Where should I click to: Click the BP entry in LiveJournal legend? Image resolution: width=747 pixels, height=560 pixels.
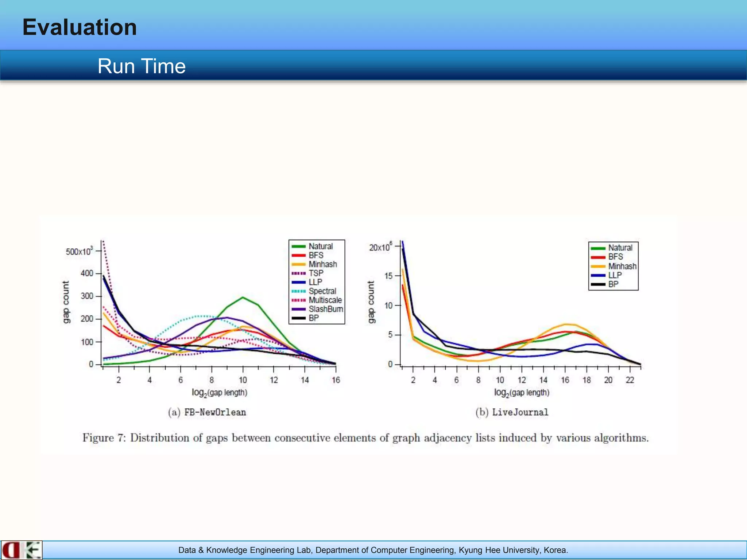605,284
